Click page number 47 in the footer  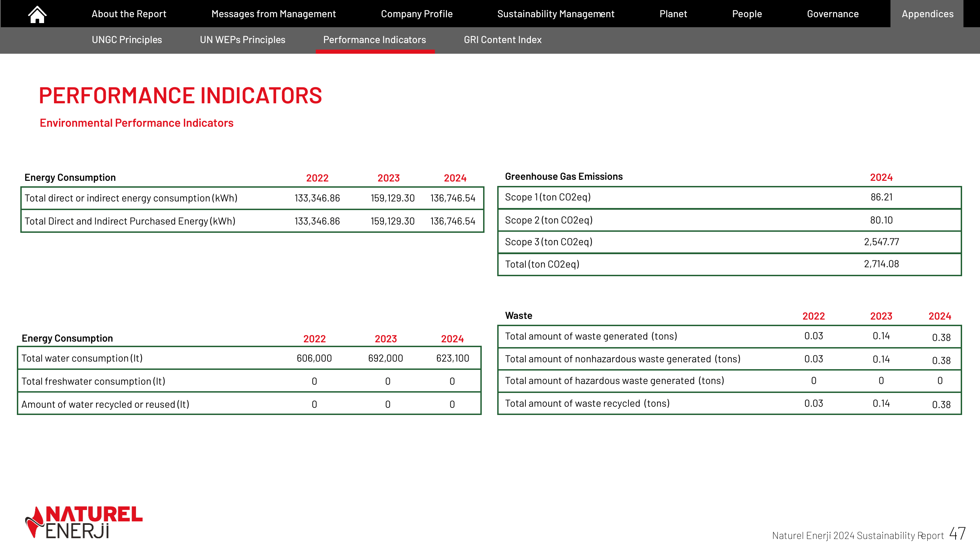click(957, 534)
